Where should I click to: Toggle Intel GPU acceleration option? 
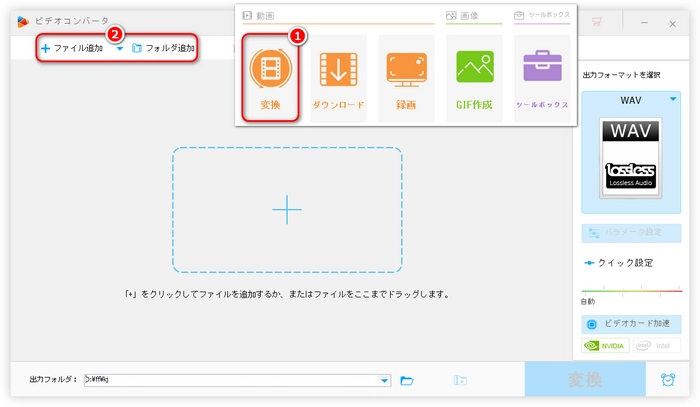click(655, 346)
